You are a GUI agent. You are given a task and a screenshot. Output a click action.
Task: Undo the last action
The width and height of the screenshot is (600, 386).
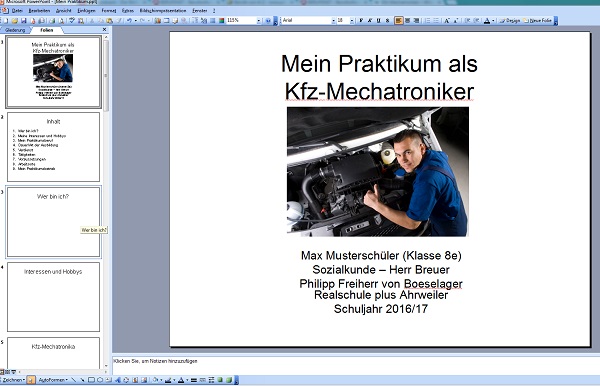(x=129, y=21)
